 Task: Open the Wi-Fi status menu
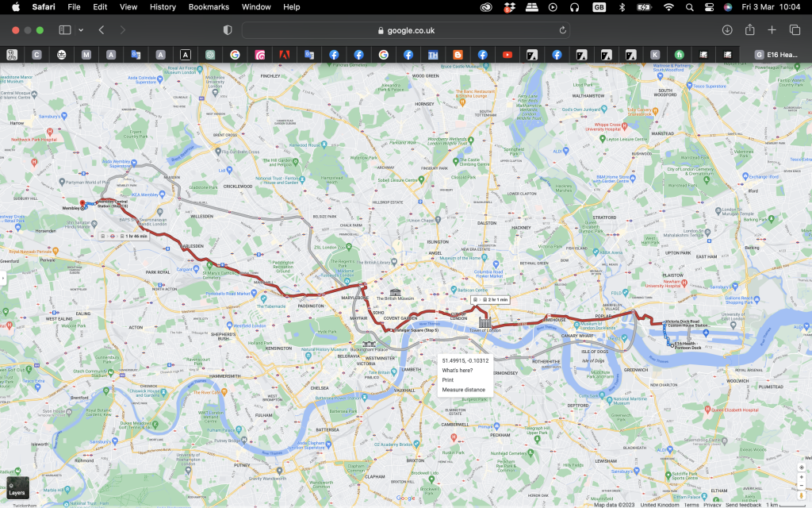pos(668,6)
